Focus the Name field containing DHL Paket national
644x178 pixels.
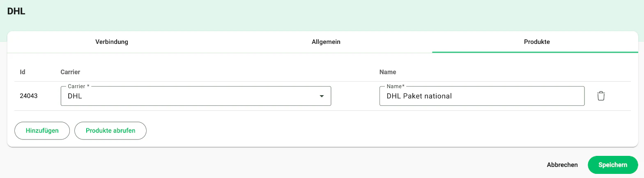[482, 96]
